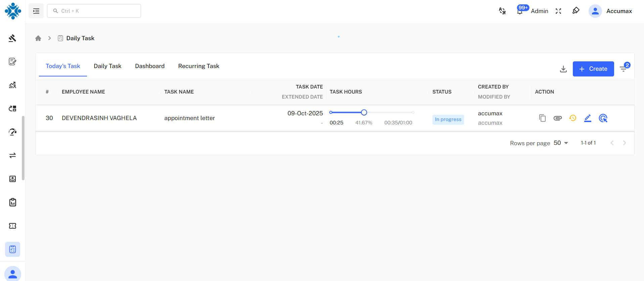The image size is (644, 281).
Task: Click the In progress status badge
Action: [448, 119]
